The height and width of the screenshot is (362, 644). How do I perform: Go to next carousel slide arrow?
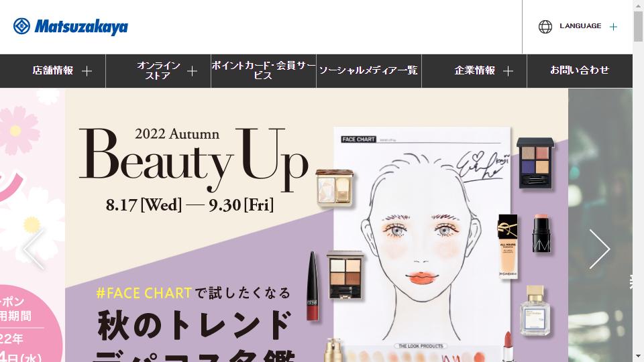click(x=599, y=249)
